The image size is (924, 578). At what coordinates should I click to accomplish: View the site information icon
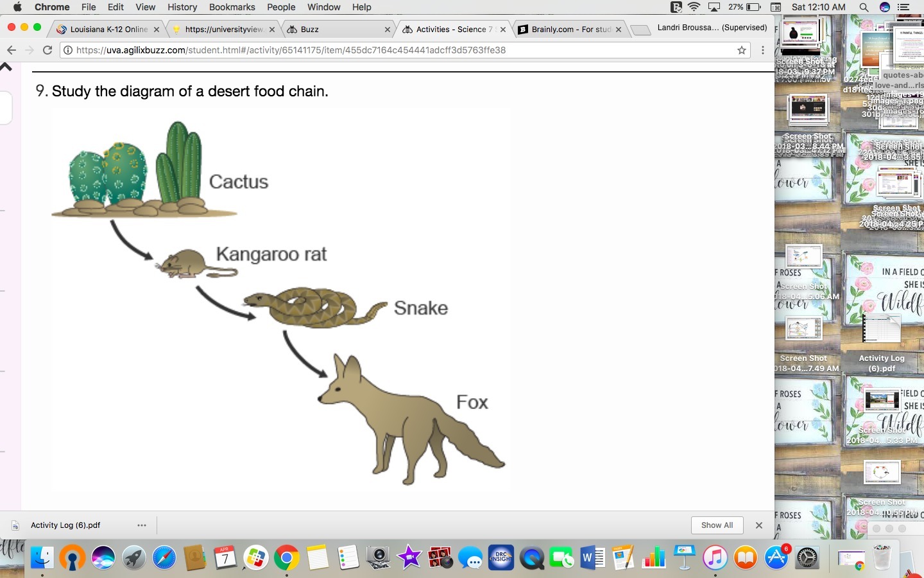68,50
